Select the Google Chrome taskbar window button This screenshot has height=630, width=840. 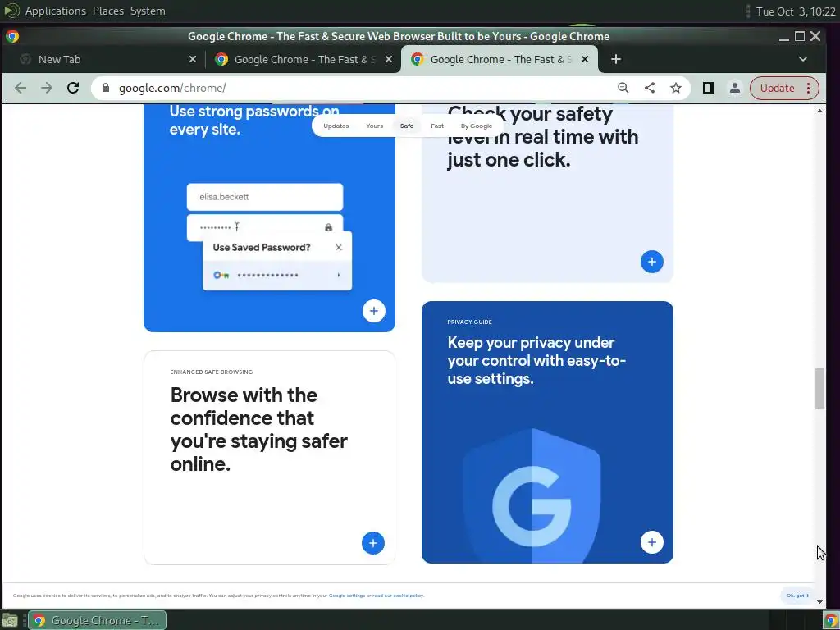(x=97, y=620)
